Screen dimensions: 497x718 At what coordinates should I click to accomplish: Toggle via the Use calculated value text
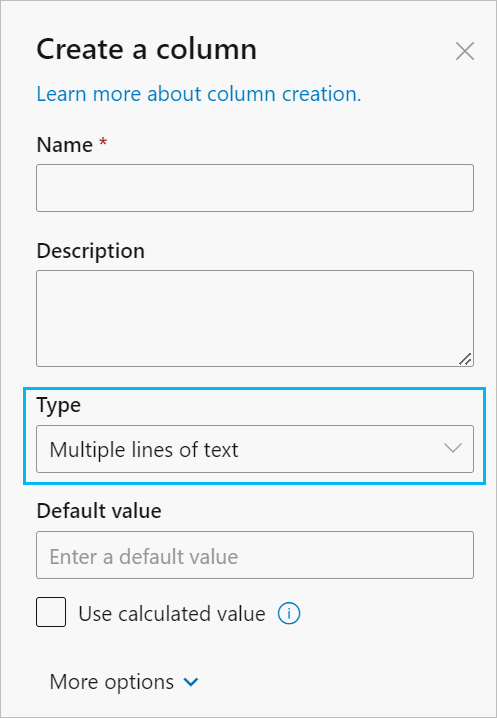172,614
